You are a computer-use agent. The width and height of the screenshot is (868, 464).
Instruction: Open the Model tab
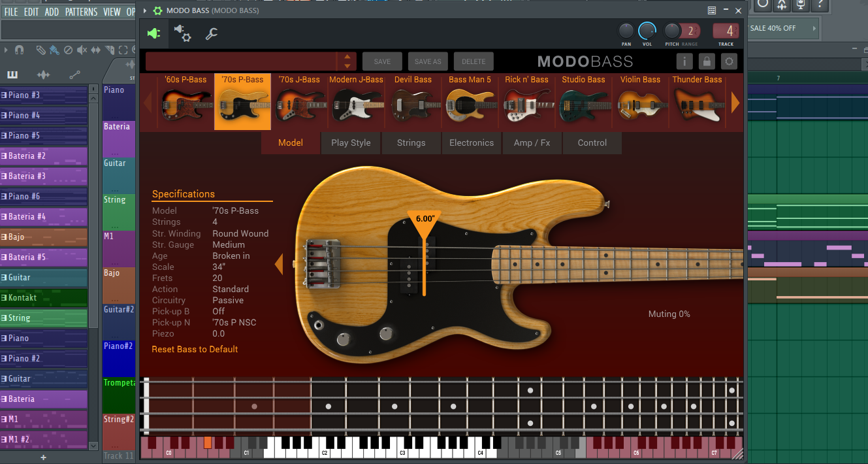291,142
